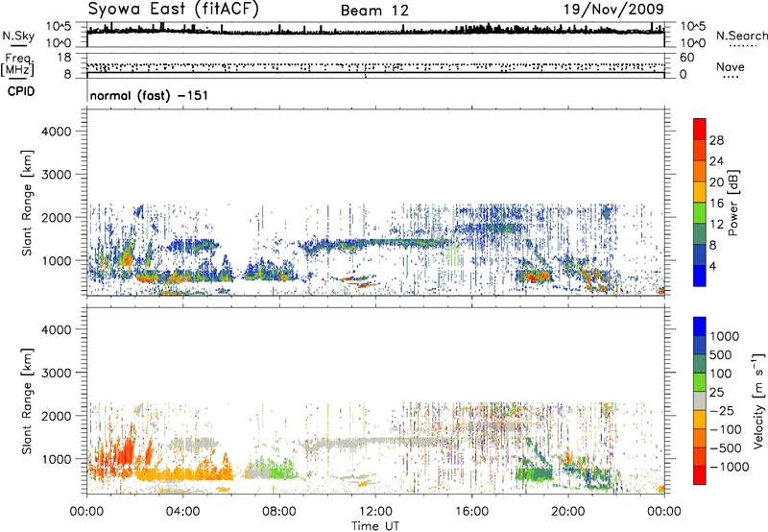Click the "Time UT" axis title
This screenshot has height=532, width=768.
coord(375,526)
